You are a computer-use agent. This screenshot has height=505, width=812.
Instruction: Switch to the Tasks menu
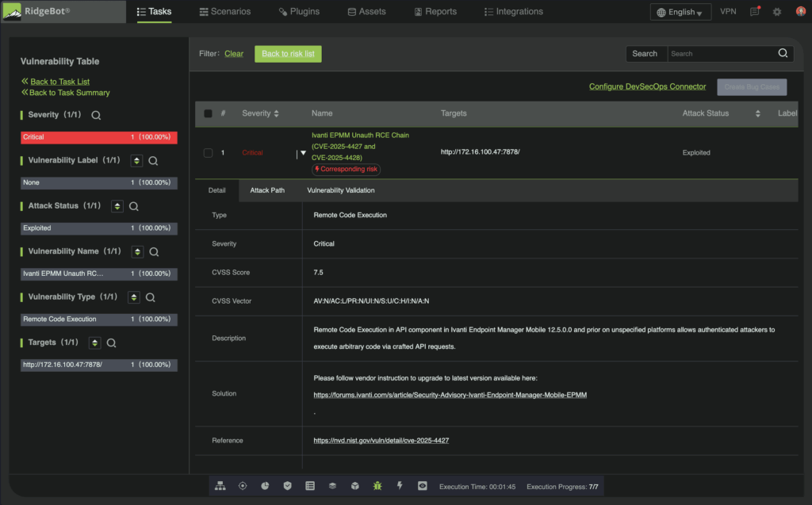click(x=155, y=11)
